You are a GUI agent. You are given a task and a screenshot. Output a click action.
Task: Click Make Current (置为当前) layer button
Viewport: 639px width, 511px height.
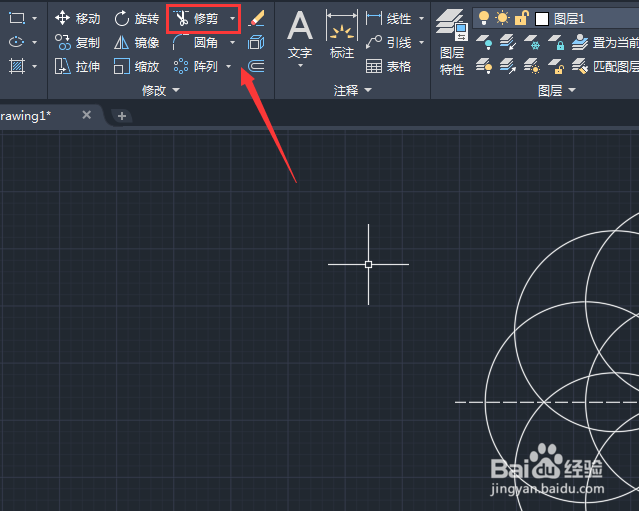[x=605, y=42]
